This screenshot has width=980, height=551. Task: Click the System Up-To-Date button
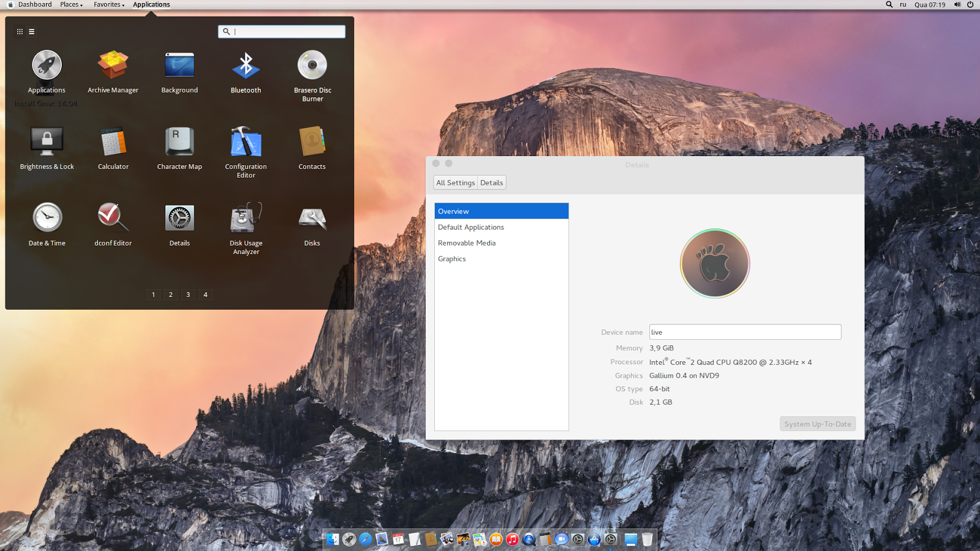click(817, 424)
